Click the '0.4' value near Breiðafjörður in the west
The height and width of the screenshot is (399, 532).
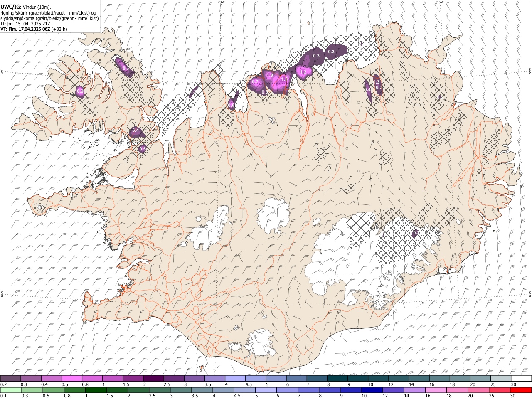pyautogui.click(x=135, y=131)
